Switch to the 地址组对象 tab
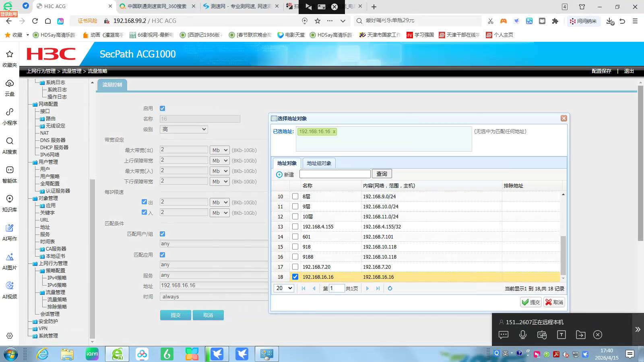644x362 pixels. pyautogui.click(x=319, y=163)
